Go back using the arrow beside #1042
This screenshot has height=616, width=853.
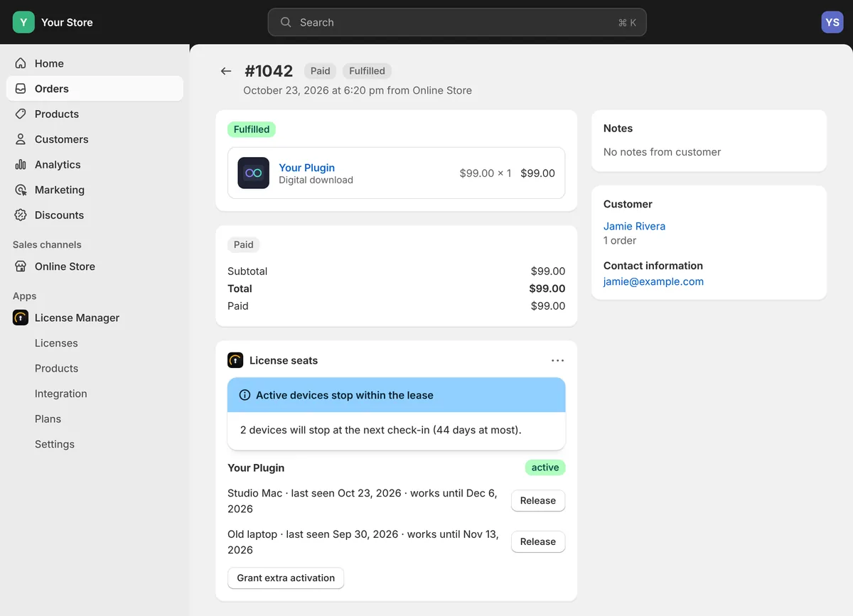pyautogui.click(x=226, y=71)
